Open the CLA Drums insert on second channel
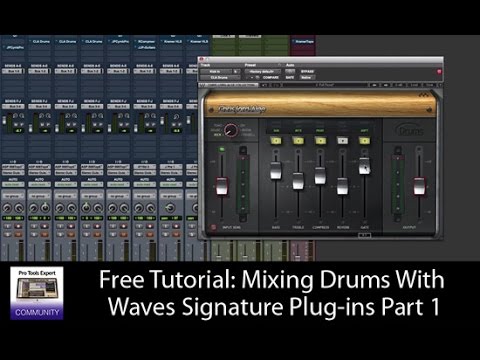The width and height of the screenshot is (480, 360). 39,42
